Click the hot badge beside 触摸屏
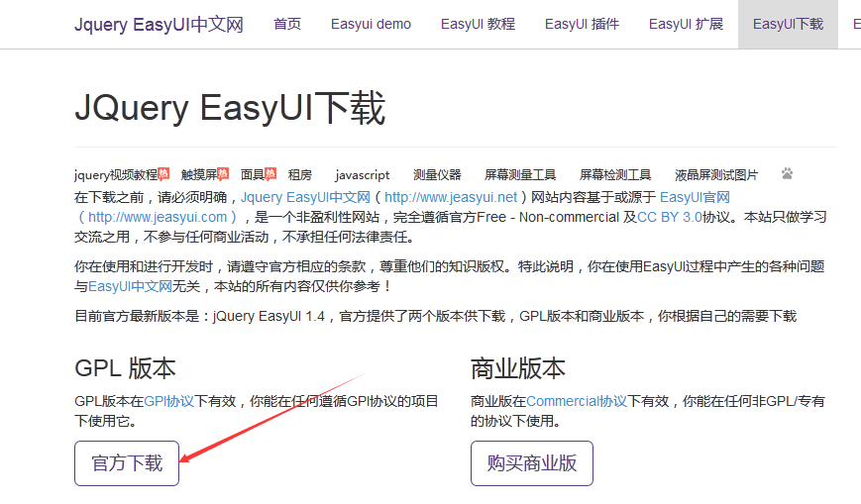The image size is (861, 504). point(223,173)
